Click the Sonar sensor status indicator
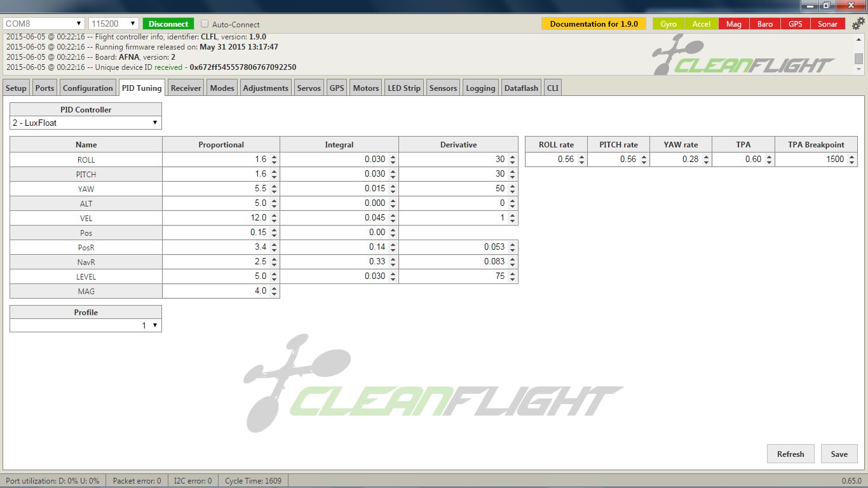 click(828, 24)
